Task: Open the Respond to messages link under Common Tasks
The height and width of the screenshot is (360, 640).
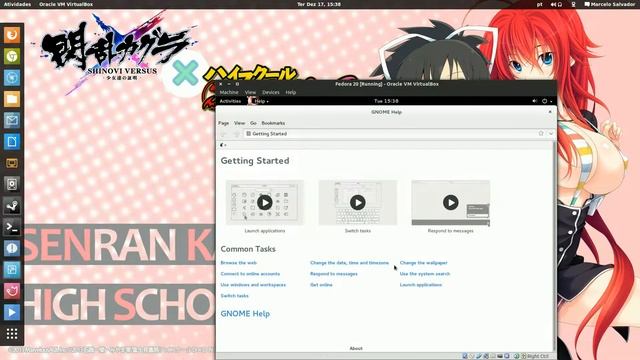Action: click(334, 274)
